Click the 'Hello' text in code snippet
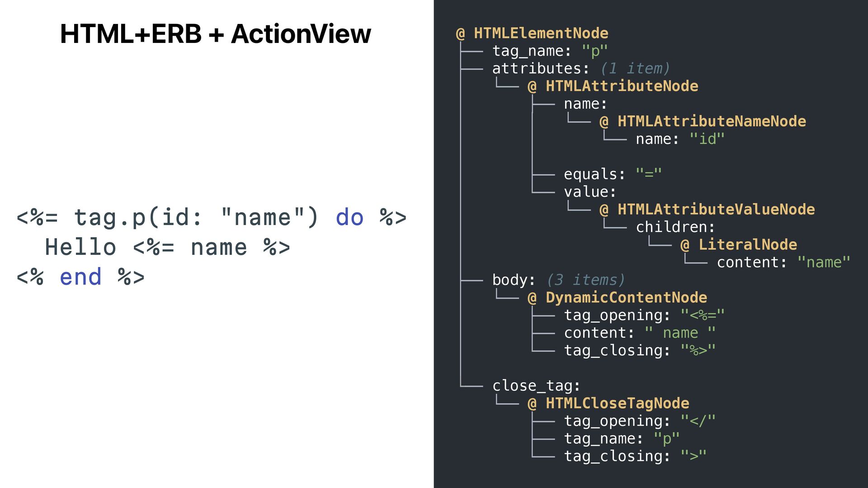 click(80, 248)
